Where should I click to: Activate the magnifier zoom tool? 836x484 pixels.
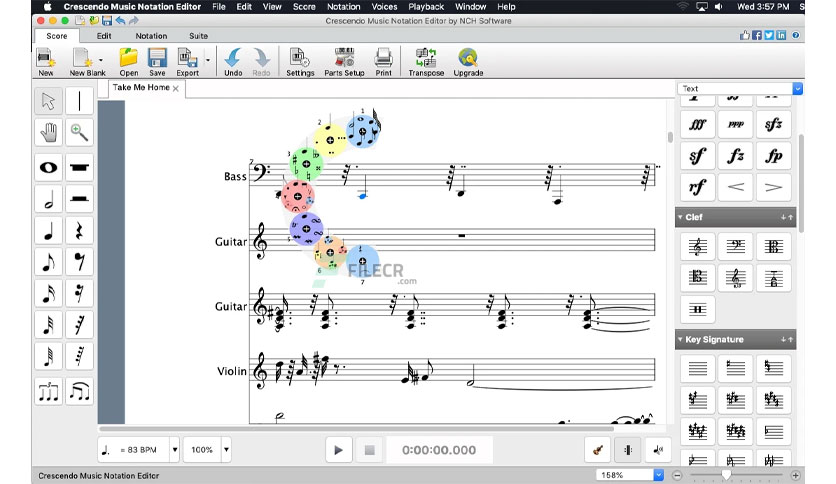point(79,132)
